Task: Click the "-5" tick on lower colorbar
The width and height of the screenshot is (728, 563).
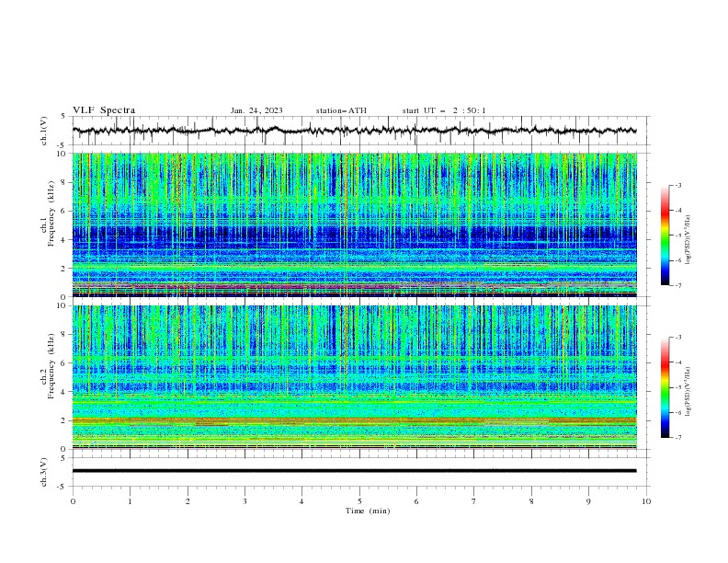Action: (678, 387)
